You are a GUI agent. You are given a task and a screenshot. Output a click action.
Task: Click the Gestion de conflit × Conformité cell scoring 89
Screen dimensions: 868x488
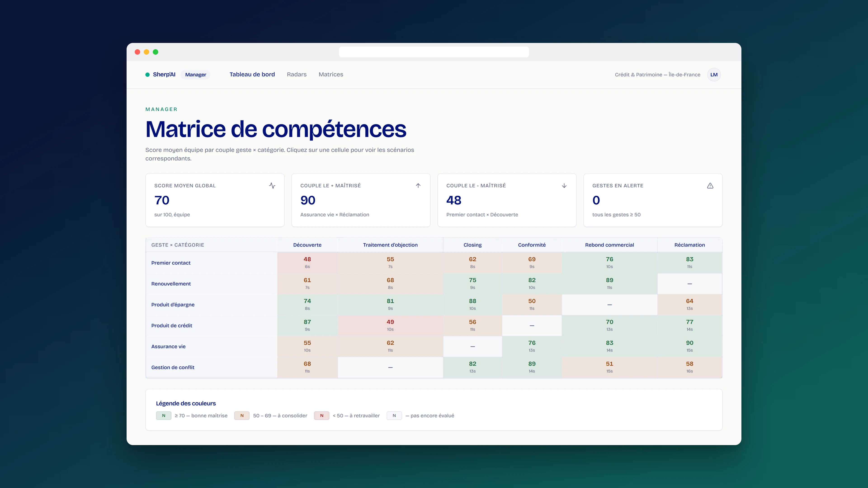pyautogui.click(x=532, y=367)
